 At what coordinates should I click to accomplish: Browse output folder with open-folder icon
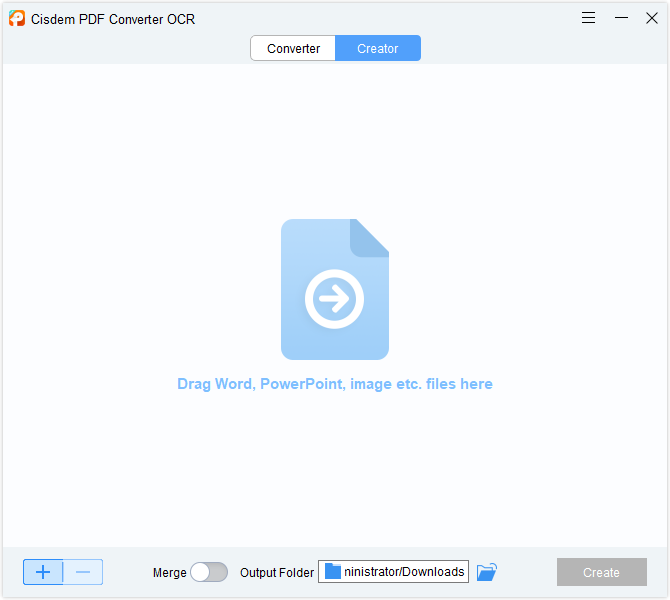487,572
